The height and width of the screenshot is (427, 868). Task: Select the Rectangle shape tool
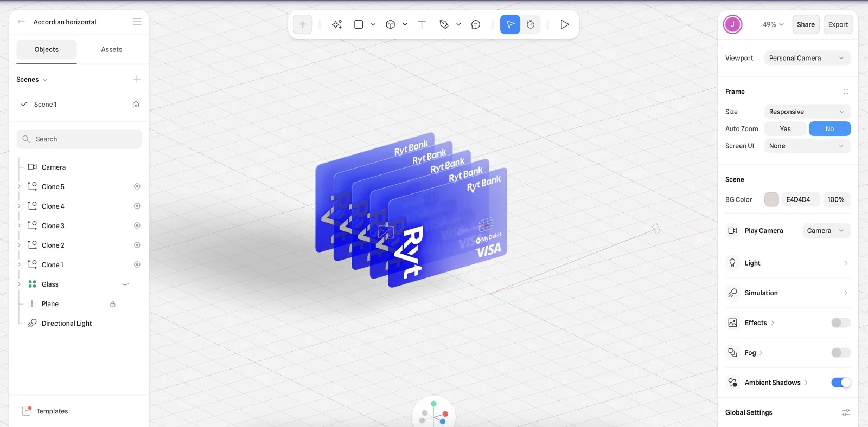click(359, 24)
